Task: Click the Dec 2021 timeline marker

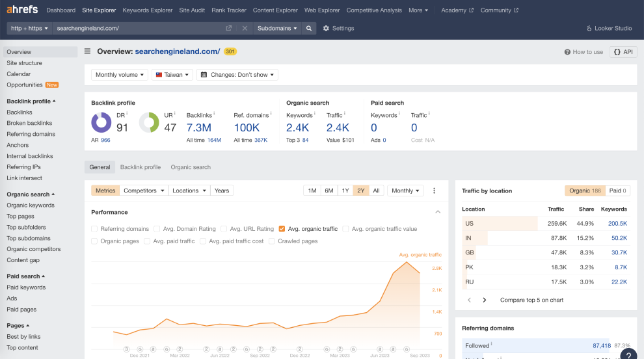Action: pos(140,349)
